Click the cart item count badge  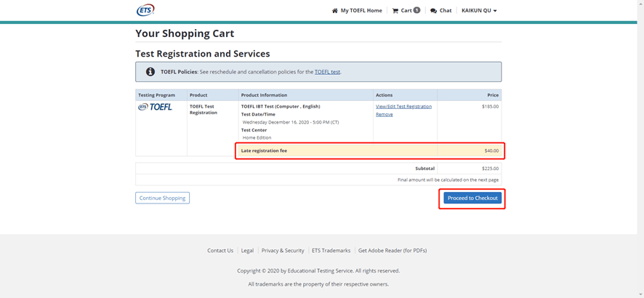coord(416,10)
